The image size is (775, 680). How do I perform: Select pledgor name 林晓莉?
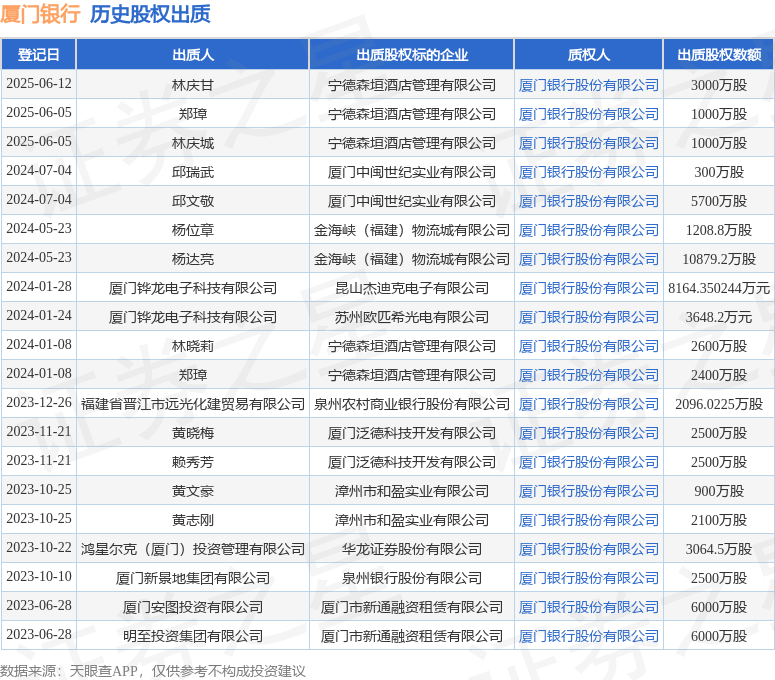pyautogui.click(x=193, y=346)
